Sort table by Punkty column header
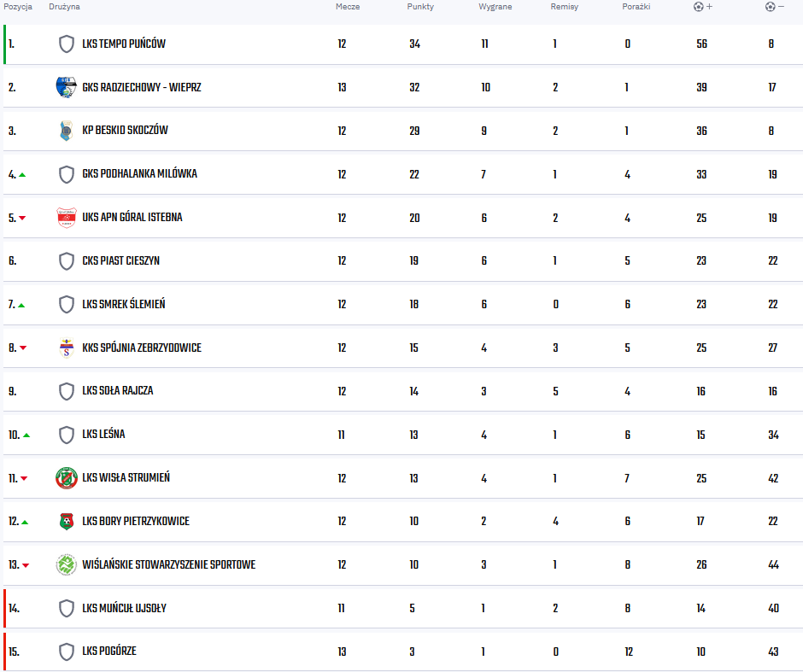This screenshot has width=803, height=672. (x=420, y=7)
